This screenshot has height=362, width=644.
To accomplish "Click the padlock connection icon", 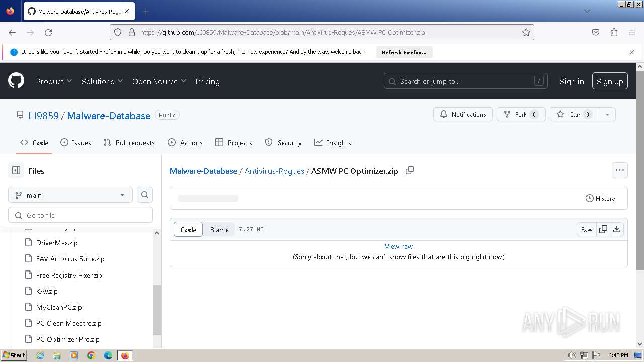I will point(132,32).
